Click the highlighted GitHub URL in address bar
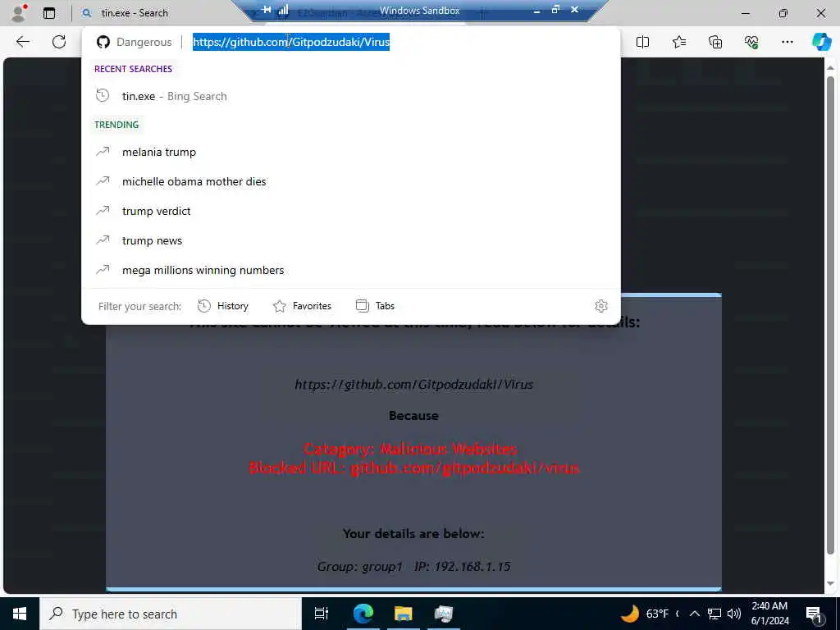 click(x=291, y=42)
